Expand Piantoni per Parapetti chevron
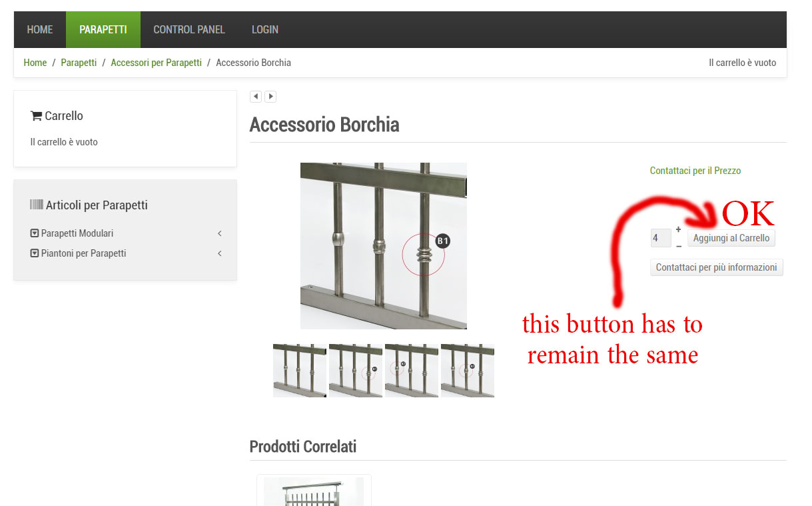The height and width of the screenshot is (506, 812). [219, 253]
